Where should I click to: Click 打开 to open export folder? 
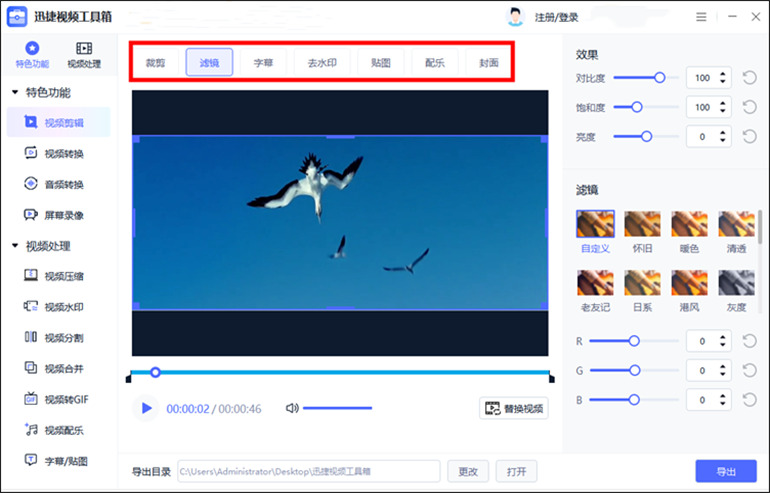(516, 471)
